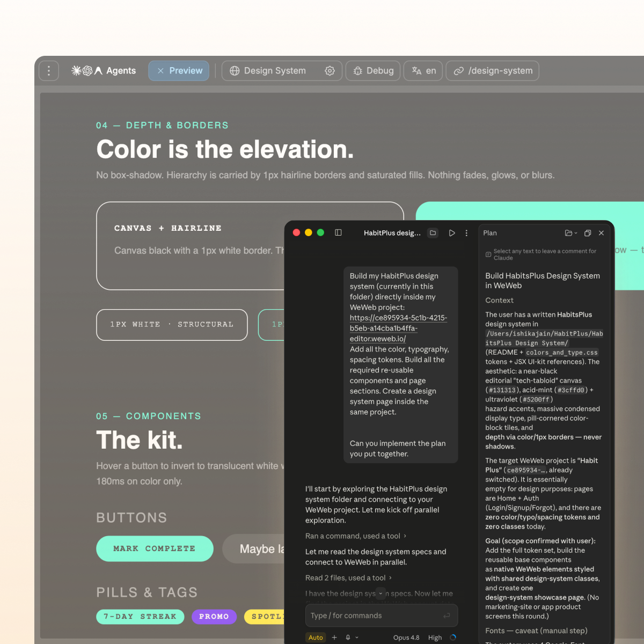
Task: Click the yellow SPOTLIGHT tag
Action: 264,617
